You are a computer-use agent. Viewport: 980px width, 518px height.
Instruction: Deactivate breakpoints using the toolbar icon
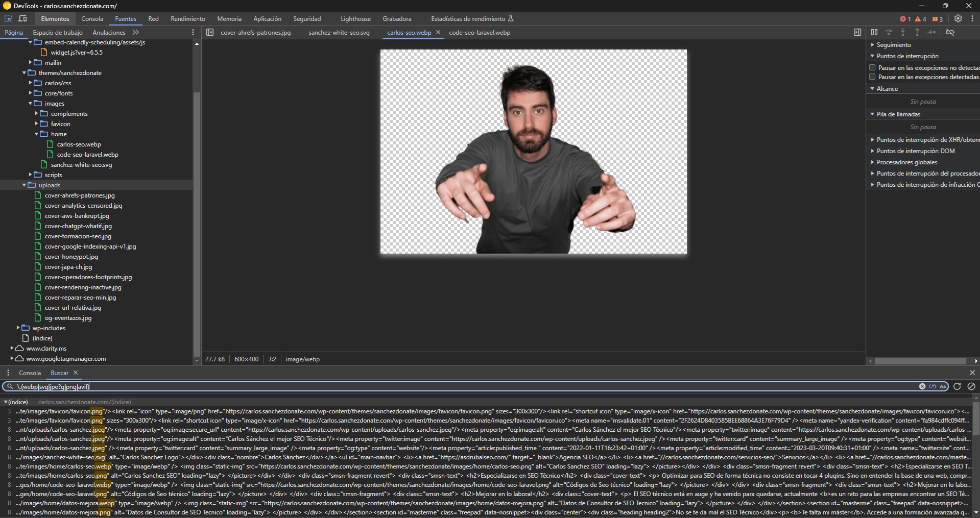tap(950, 32)
